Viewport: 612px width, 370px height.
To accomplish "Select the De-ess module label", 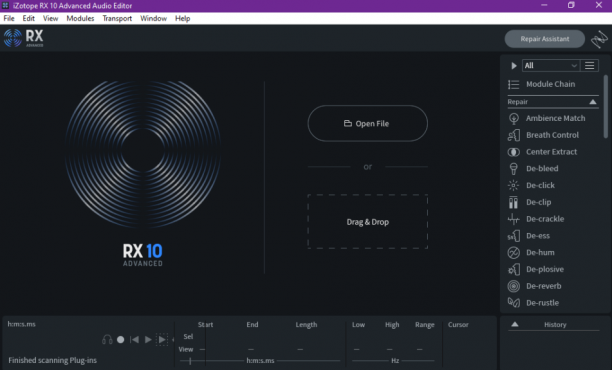I will coord(538,236).
